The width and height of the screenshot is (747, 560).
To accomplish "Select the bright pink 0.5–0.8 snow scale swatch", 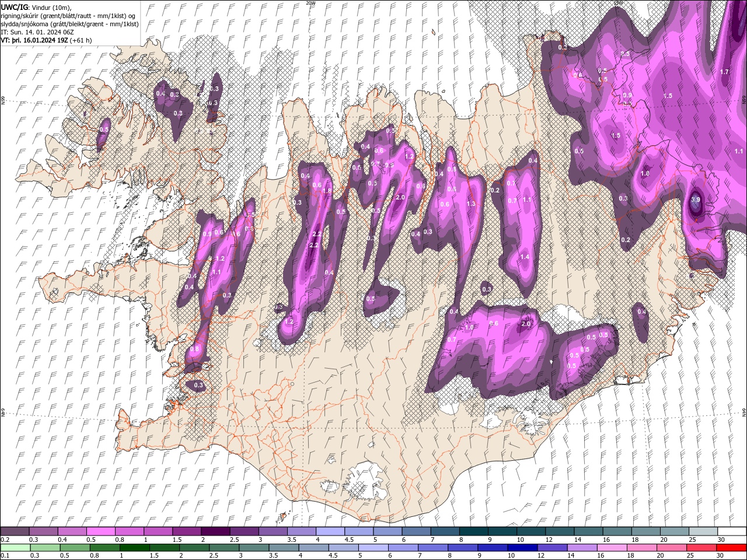I will click(100, 531).
